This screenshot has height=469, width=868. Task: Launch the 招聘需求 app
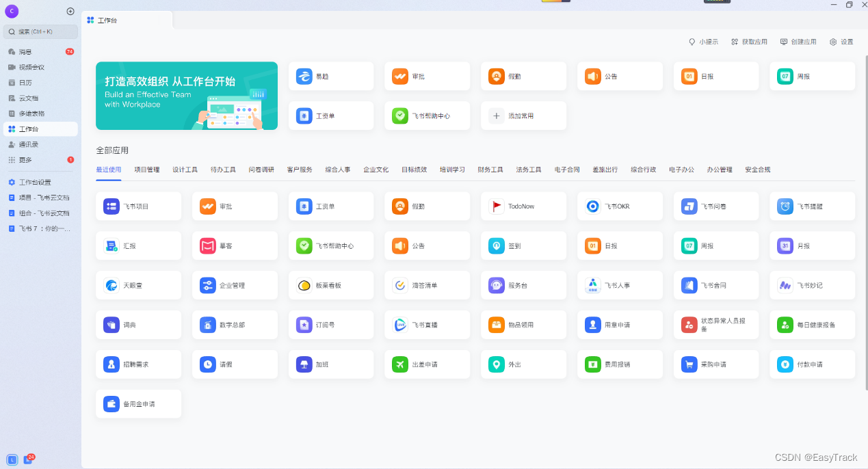point(139,364)
